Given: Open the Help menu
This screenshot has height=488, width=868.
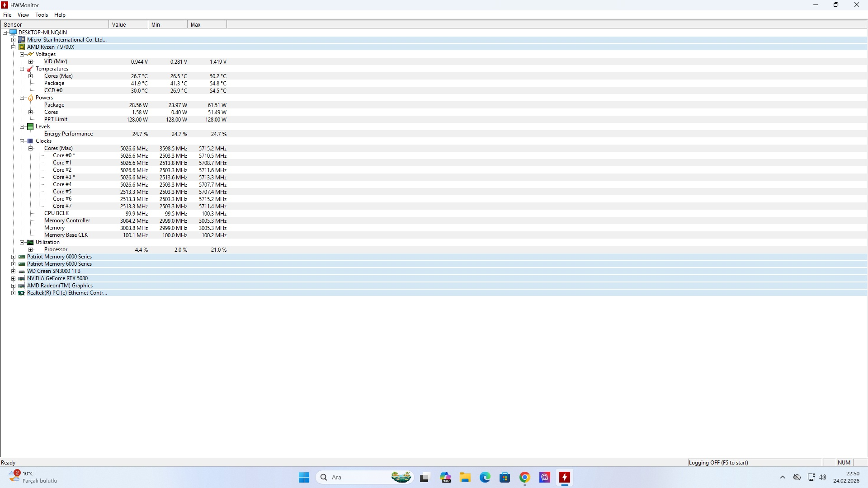Looking at the screenshot, I should coord(60,15).
